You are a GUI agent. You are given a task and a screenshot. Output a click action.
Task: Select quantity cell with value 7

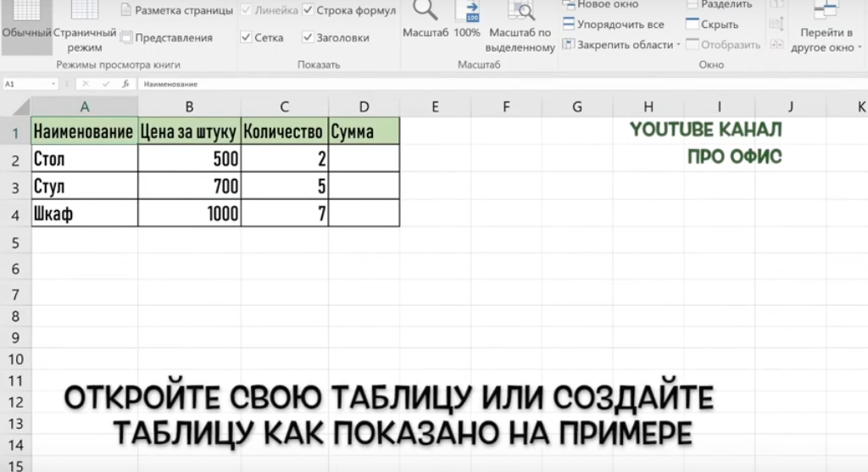285,213
